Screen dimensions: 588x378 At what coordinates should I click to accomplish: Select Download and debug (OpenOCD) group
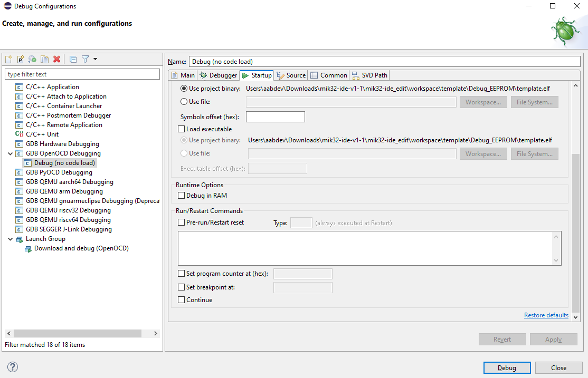[x=81, y=248]
